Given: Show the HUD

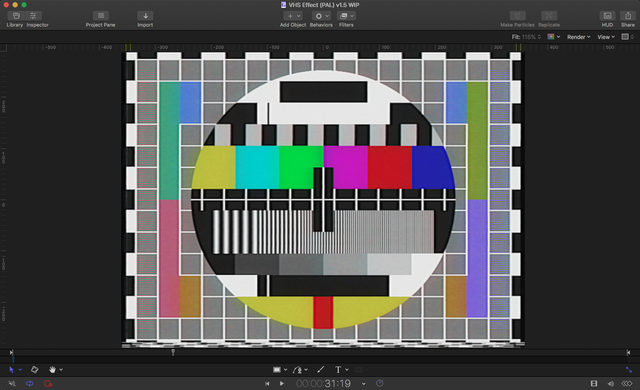Looking at the screenshot, I should pyautogui.click(x=607, y=16).
